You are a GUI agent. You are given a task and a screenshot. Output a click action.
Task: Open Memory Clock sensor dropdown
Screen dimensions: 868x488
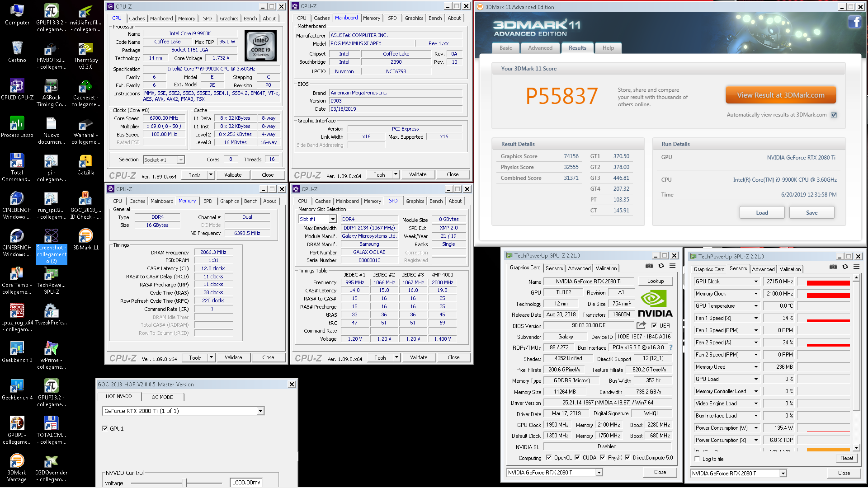[x=756, y=294]
